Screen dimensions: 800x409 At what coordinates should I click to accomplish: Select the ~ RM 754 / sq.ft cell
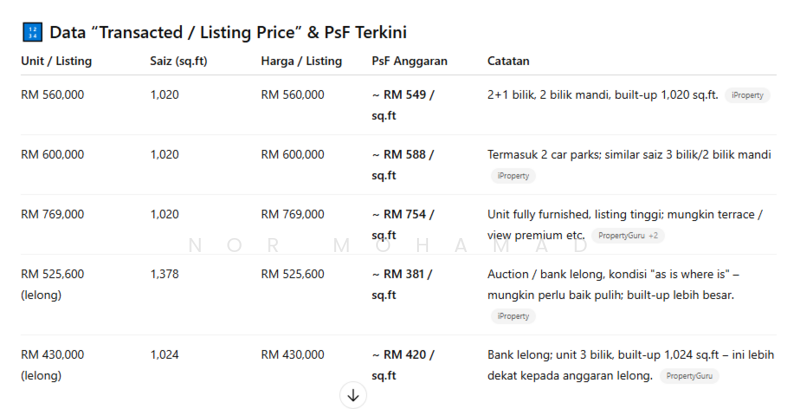(404, 225)
